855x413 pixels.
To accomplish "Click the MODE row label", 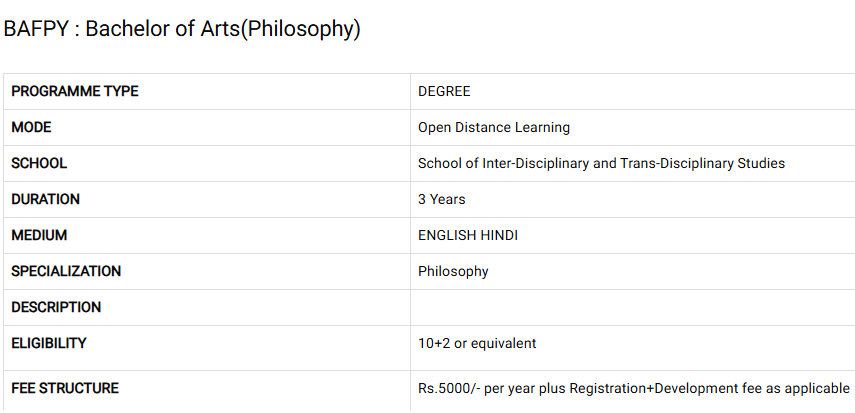I will point(31,127).
